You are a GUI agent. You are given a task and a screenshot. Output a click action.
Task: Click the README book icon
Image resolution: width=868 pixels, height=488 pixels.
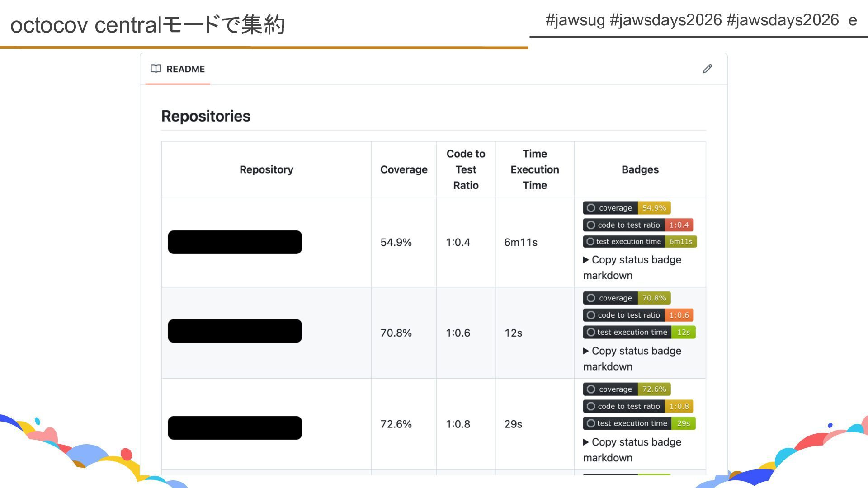156,69
